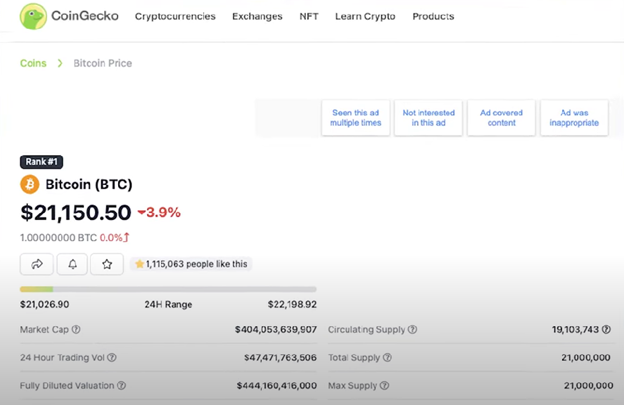Choose 'Ad was inappropriate' feedback

click(574, 118)
